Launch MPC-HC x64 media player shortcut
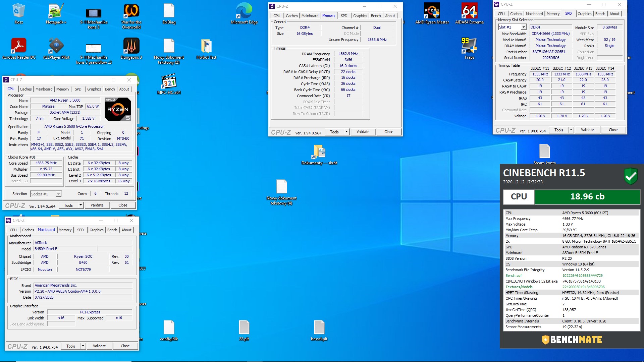Image resolution: width=644 pixels, height=362 pixels. click(x=169, y=84)
